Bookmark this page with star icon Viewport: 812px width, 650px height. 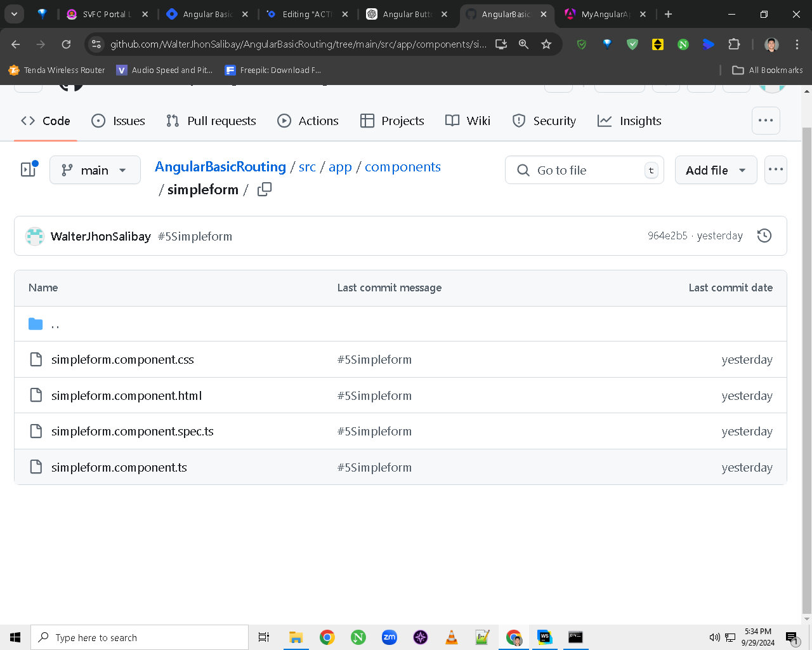click(x=546, y=44)
